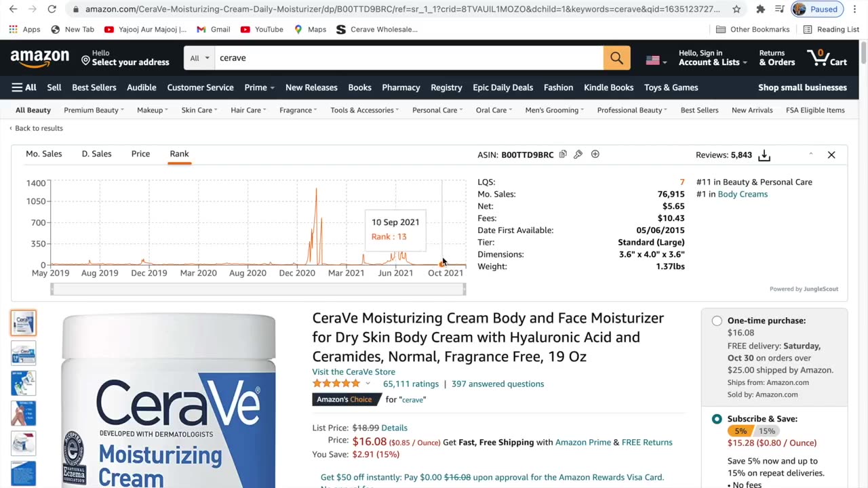The height and width of the screenshot is (488, 868).
Task: Reload the page with refresh icon
Action: coord(52,9)
